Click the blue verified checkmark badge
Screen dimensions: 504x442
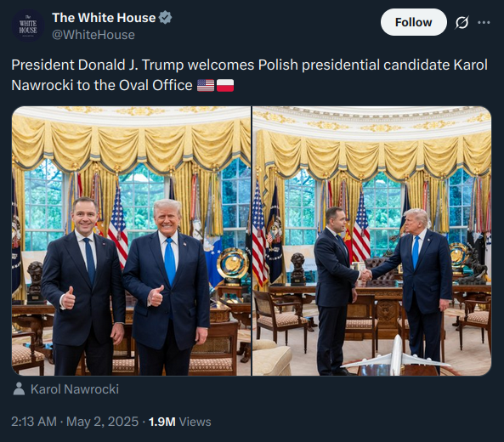pyautogui.click(x=166, y=18)
